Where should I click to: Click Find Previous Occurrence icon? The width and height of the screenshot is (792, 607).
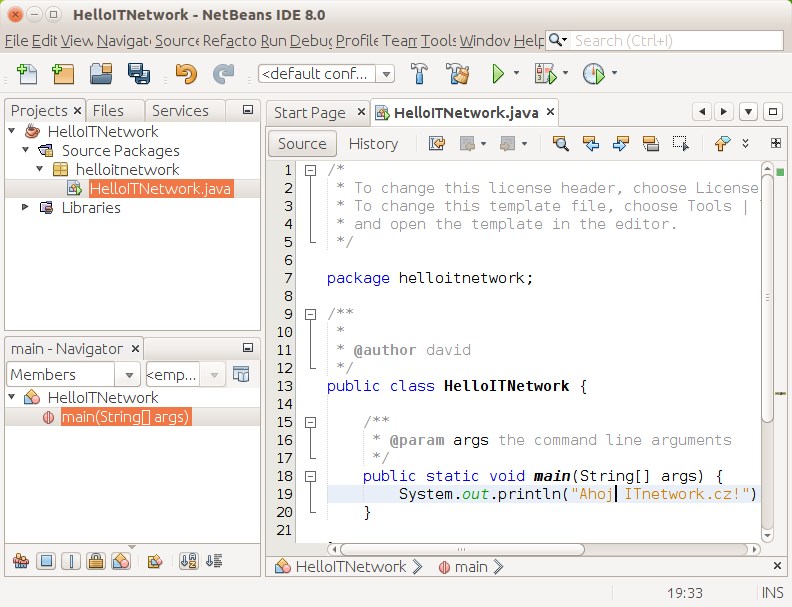click(x=590, y=144)
